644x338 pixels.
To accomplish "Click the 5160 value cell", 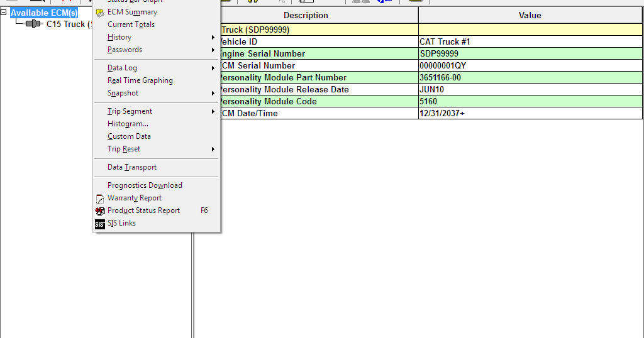I will click(x=530, y=101).
